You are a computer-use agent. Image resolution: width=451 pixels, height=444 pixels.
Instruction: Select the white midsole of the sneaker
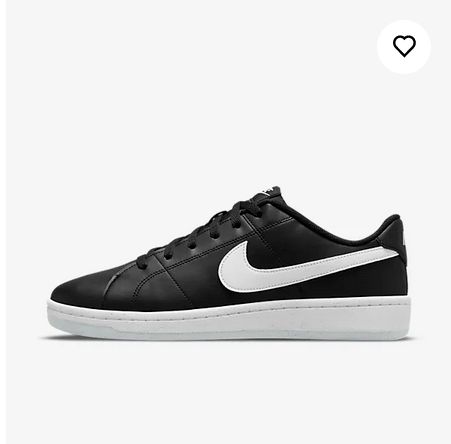point(229,318)
